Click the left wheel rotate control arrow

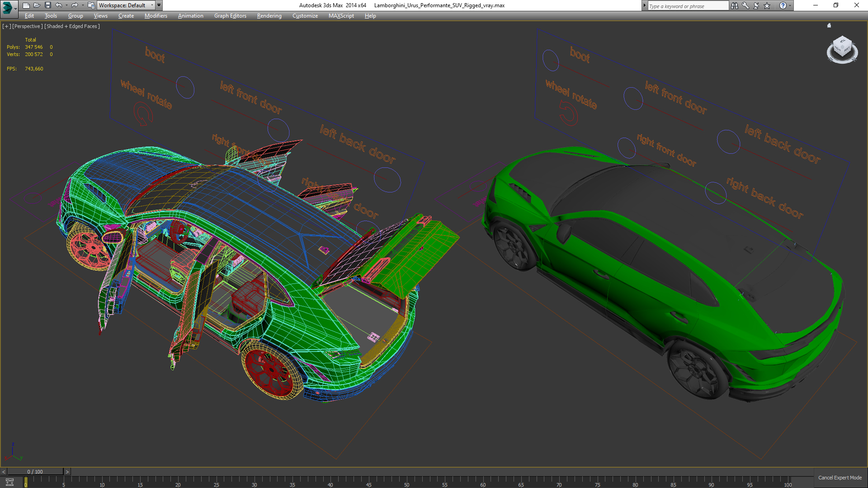tap(143, 114)
